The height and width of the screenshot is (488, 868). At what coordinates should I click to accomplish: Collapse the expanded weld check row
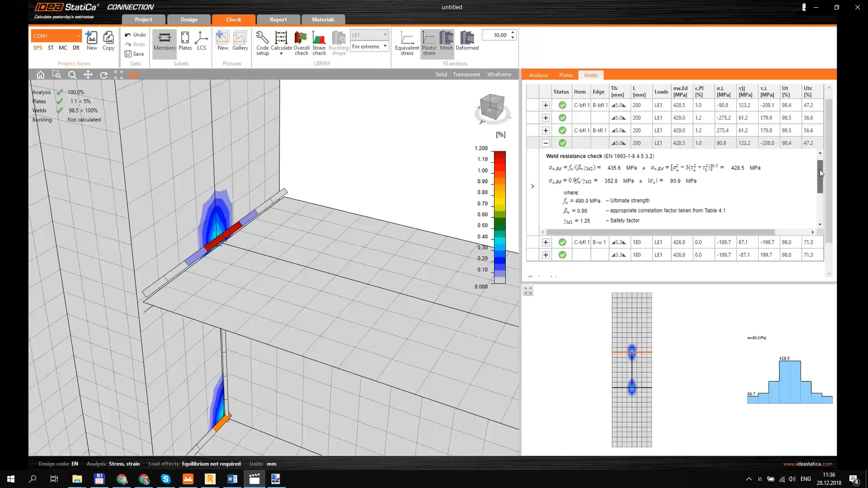[x=546, y=143]
